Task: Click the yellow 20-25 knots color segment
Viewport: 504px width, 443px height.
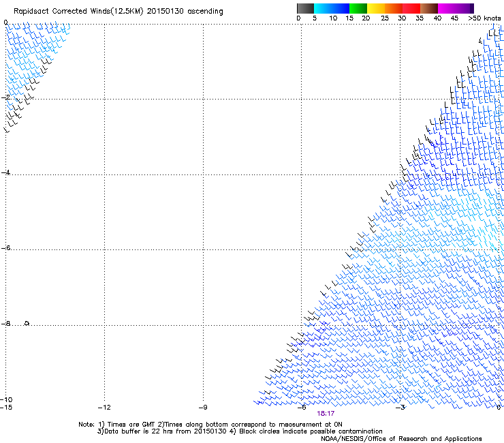Action: 376,8
